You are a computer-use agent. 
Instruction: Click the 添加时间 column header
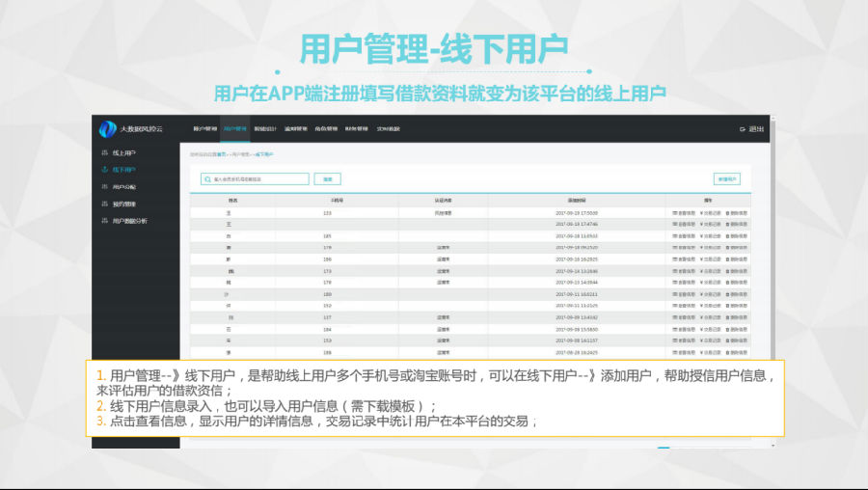tap(577, 201)
